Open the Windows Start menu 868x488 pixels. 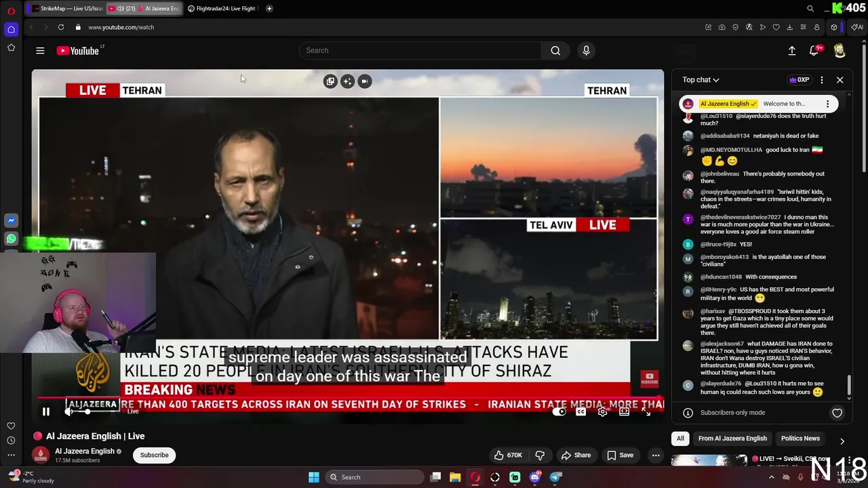point(314,477)
